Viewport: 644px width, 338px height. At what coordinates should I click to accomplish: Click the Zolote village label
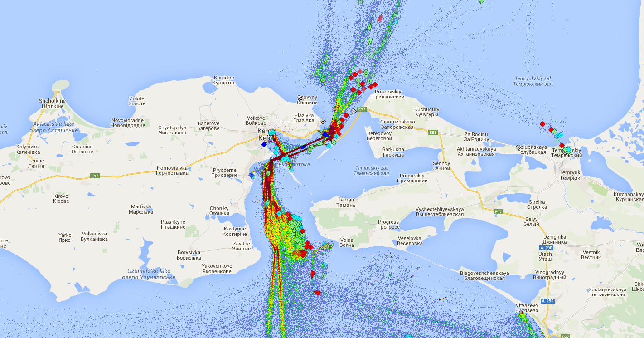[137, 101]
